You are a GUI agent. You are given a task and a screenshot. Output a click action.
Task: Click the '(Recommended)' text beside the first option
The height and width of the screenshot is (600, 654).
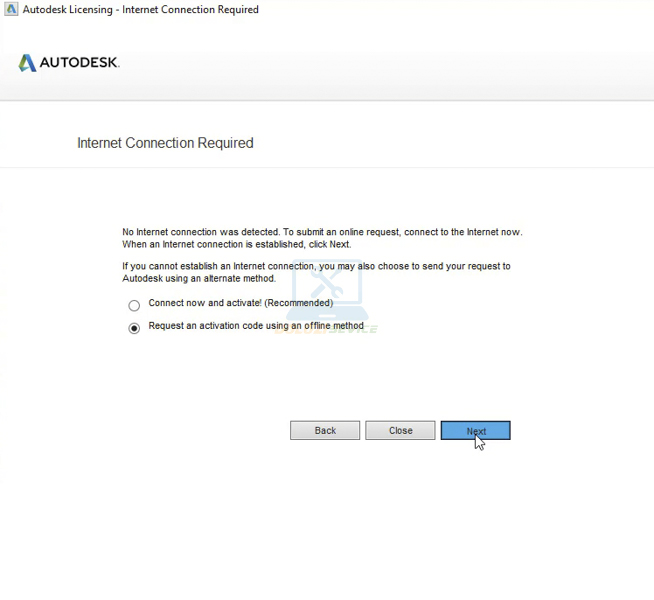[298, 303]
